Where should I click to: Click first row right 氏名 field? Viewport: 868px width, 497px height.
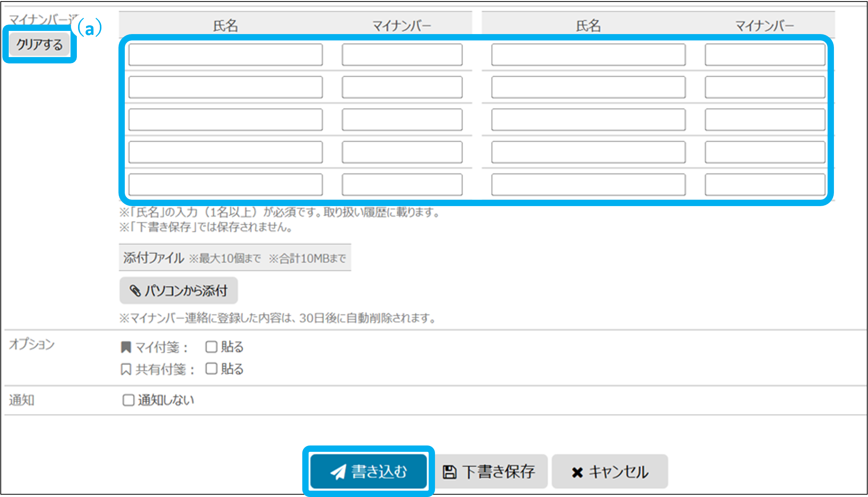pos(588,55)
